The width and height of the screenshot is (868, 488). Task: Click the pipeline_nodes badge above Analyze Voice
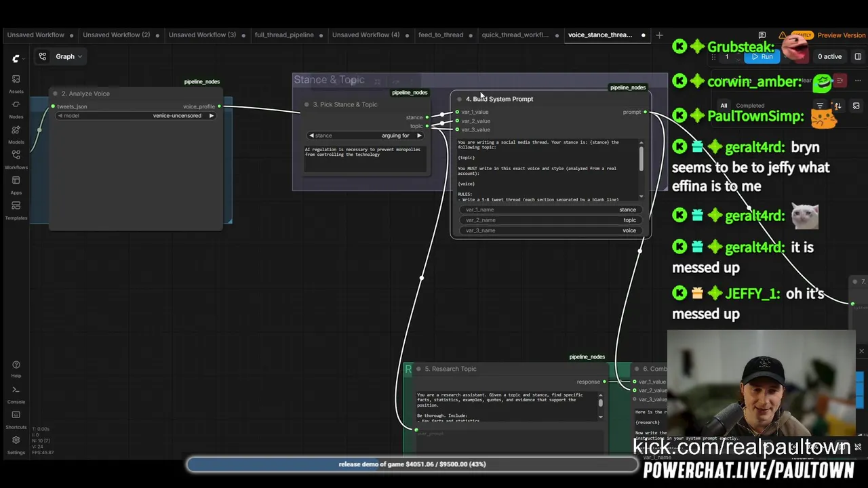tap(202, 82)
